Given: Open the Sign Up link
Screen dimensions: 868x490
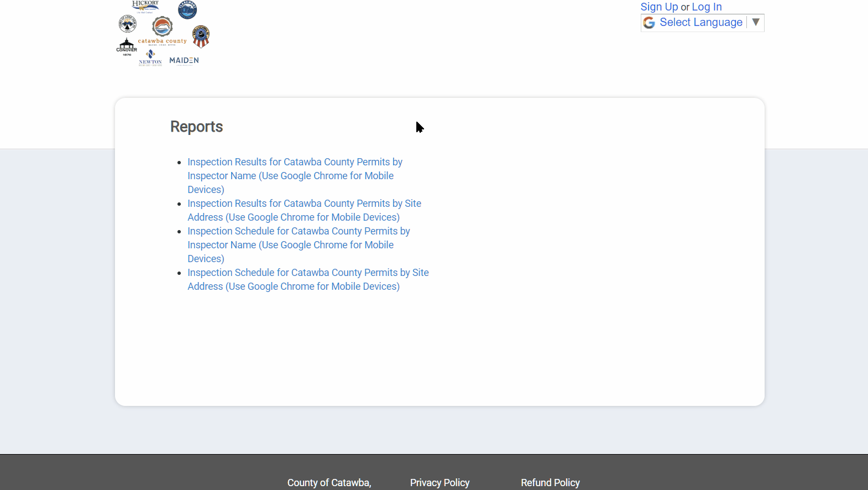Looking at the screenshot, I should (659, 7).
